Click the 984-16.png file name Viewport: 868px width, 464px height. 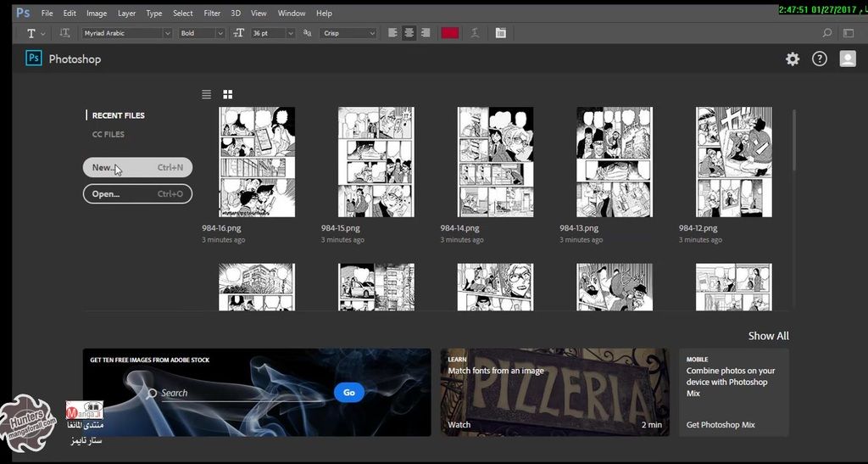point(221,228)
